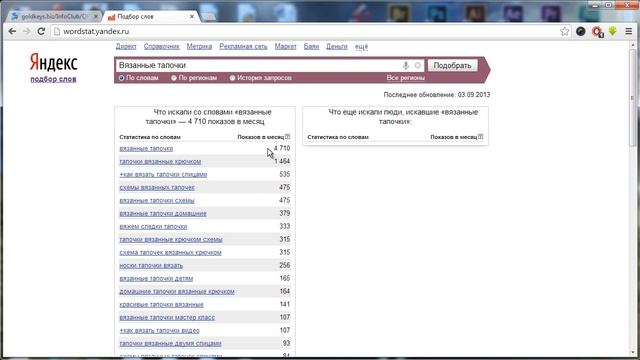
Task: Select the 'По регионам' radio button
Action: tap(174, 78)
